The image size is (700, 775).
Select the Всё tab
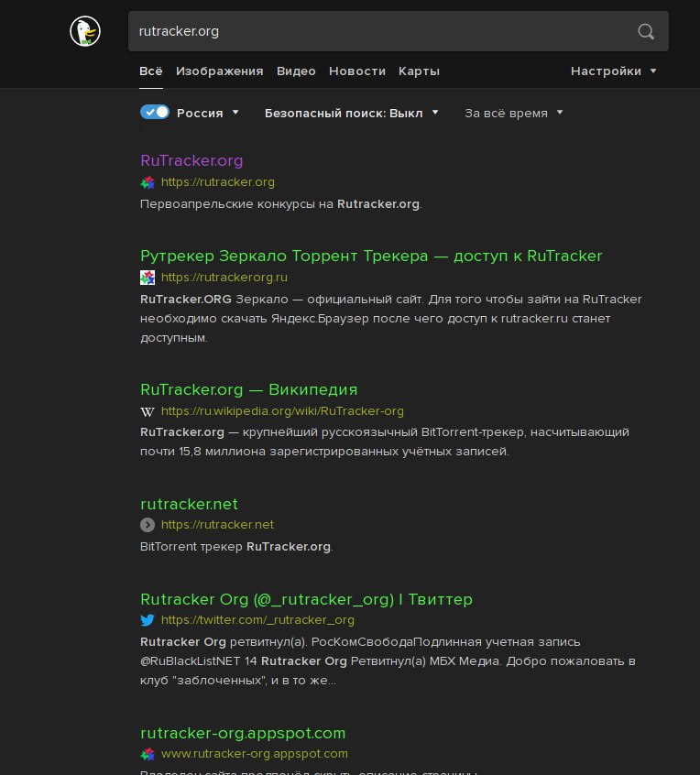click(x=151, y=71)
